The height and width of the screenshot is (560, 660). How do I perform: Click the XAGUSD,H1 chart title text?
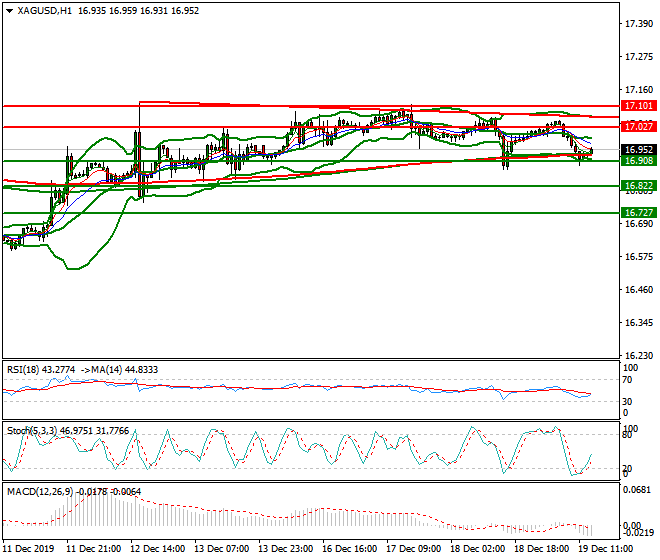tap(44, 11)
